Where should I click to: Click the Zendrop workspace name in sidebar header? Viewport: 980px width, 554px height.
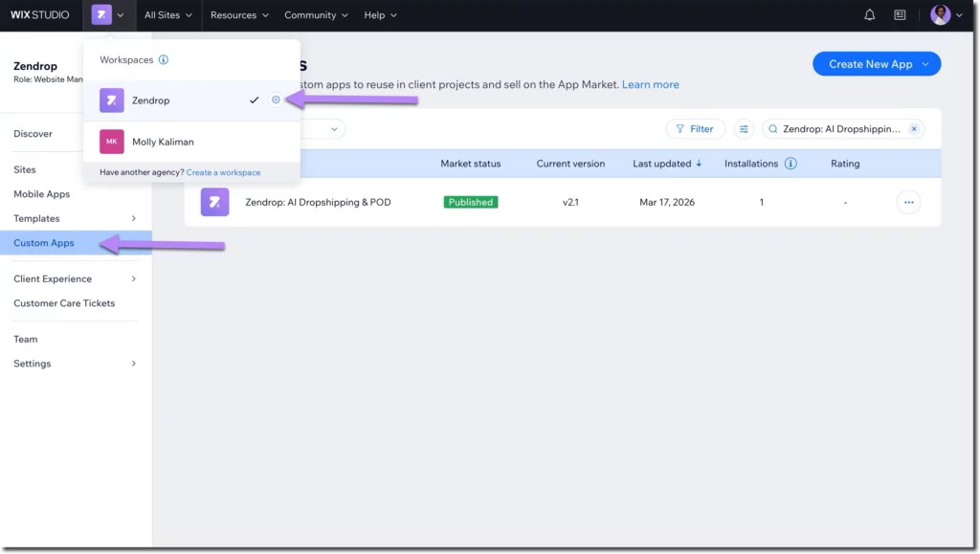point(35,66)
